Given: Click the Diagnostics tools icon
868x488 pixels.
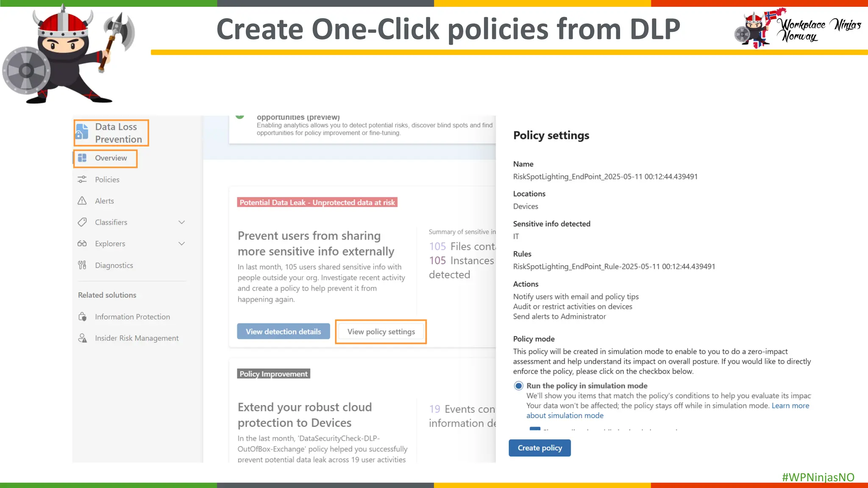Looking at the screenshot, I should (x=82, y=265).
